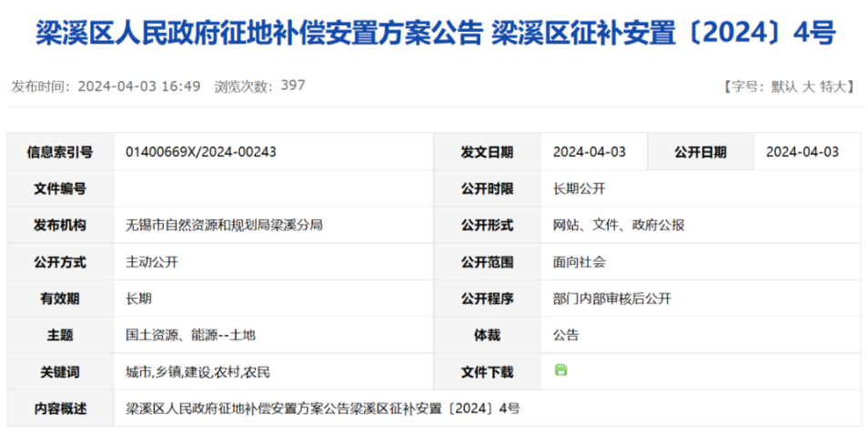Select the 体裁 value 公告

[x=566, y=335]
